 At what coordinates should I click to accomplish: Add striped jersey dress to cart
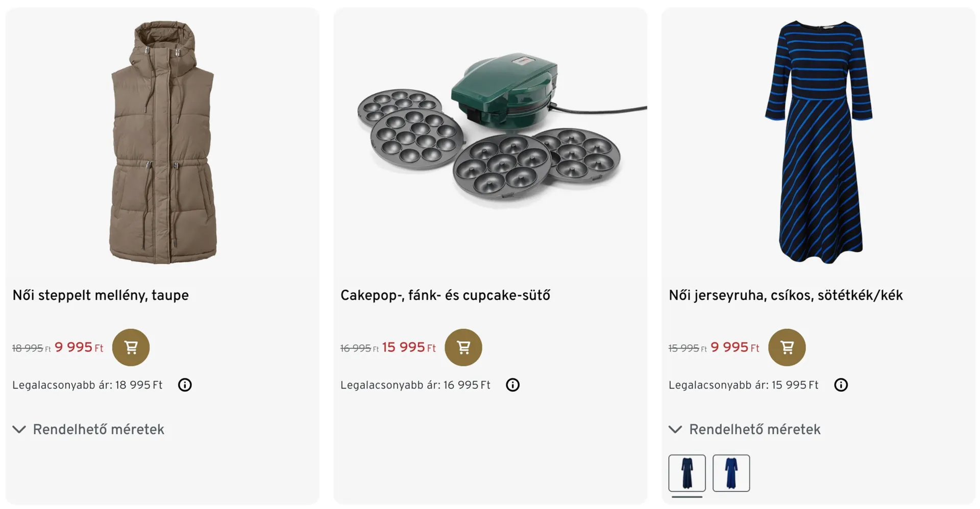pyautogui.click(x=787, y=347)
